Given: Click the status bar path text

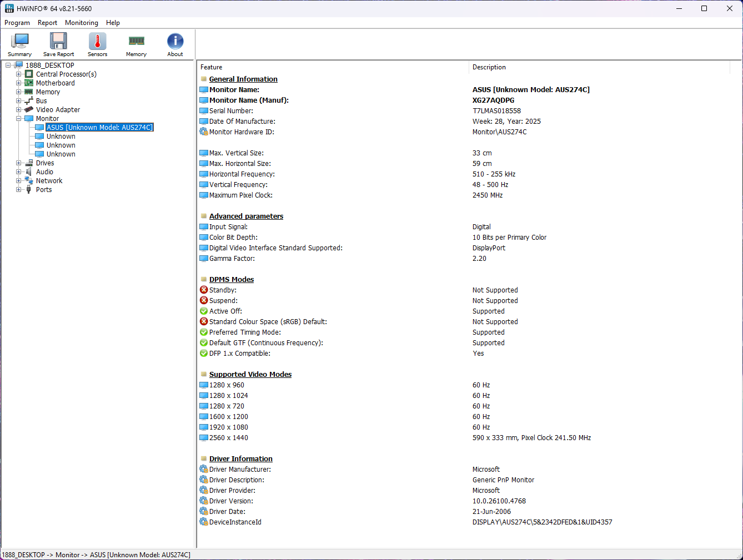Looking at the screenshot, I should click(96, 554).
